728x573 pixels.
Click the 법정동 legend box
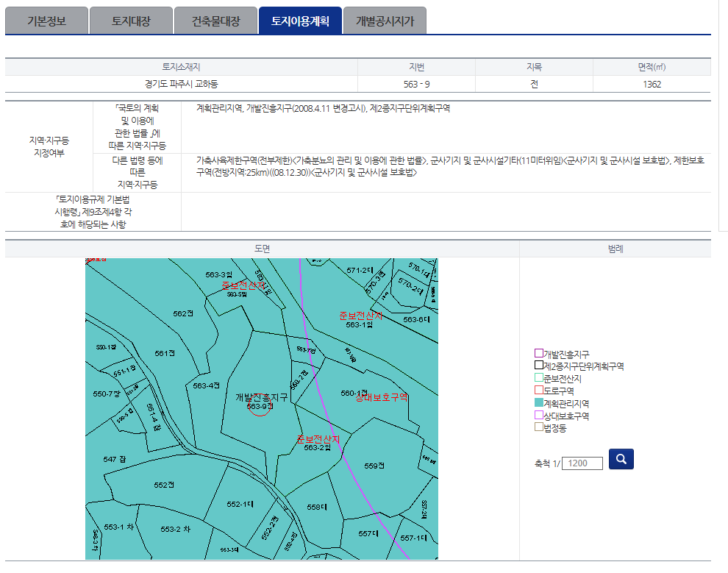tap(538, 427)
